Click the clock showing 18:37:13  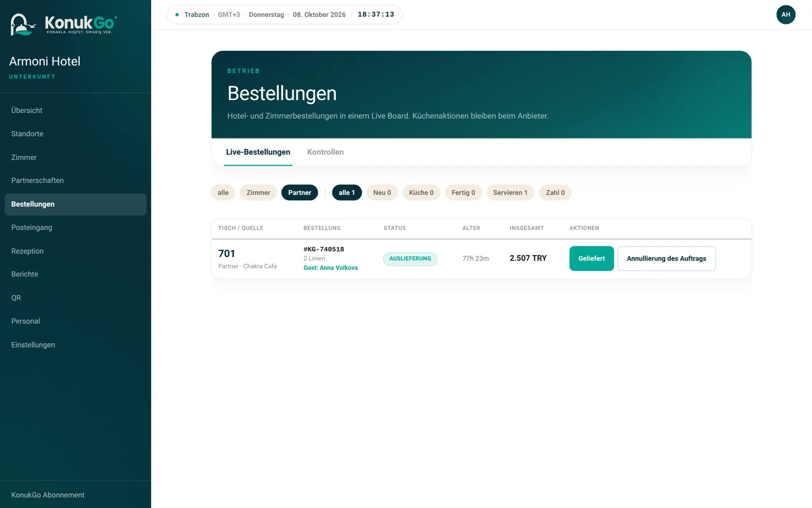click(376, 14)
